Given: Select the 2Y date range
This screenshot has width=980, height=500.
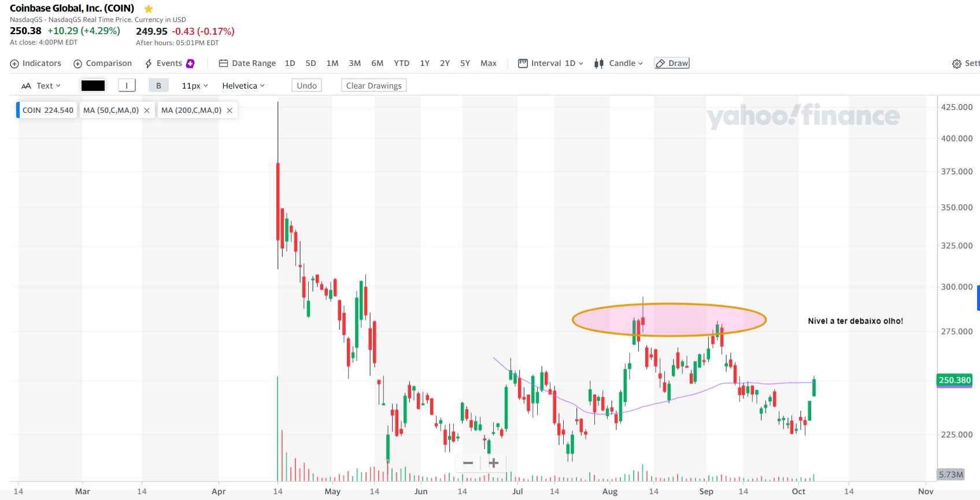Looking at the screenshot, I should pyautogui.click(x=445, y=64).
